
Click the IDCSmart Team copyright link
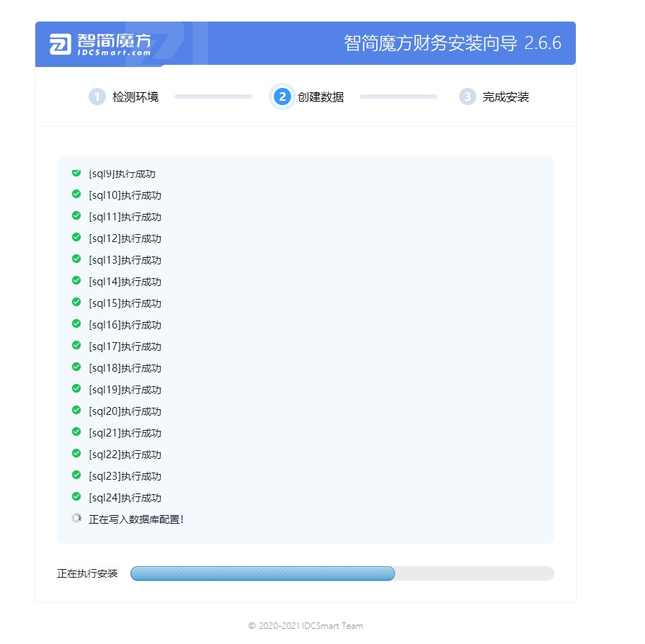[x=306, y=625]
